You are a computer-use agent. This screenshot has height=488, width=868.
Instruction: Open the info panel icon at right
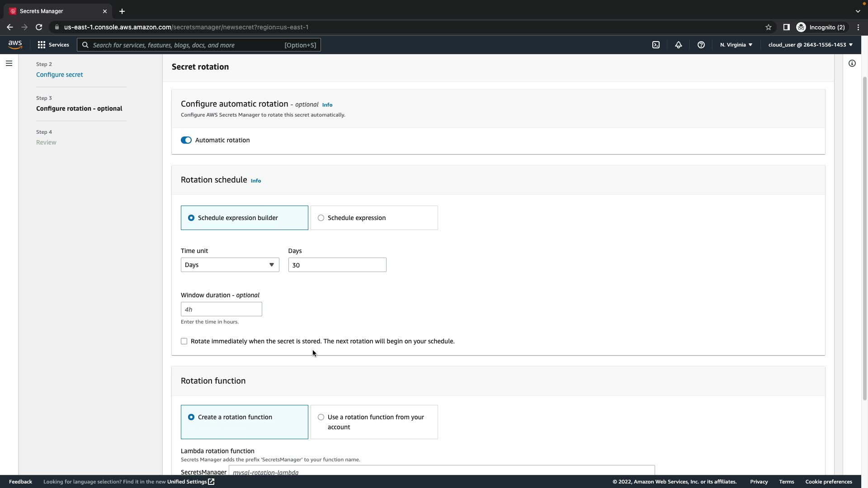point(852,63)
